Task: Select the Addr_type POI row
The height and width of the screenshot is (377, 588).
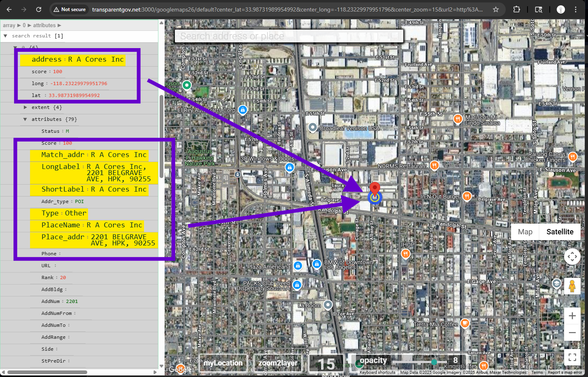Action: (x=63, y=201)
